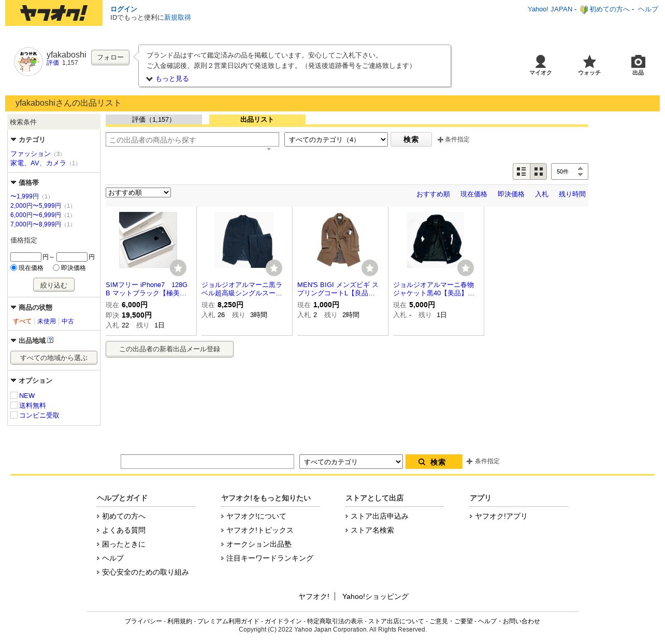Screen dimensions: 665x644
Task: Click the フォロー button
Action: (110, 58)
